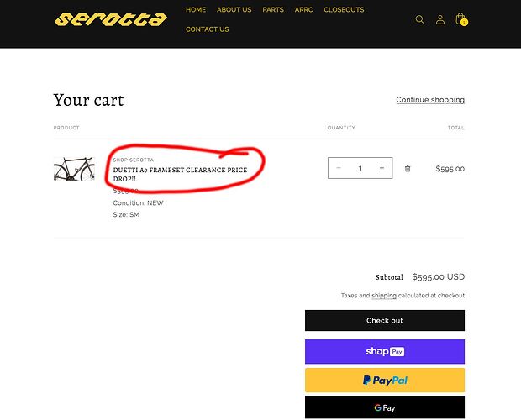Screen dimensions: 521x420
Task: Pay using the yellow PayPal button
Action: click(384, 380)
